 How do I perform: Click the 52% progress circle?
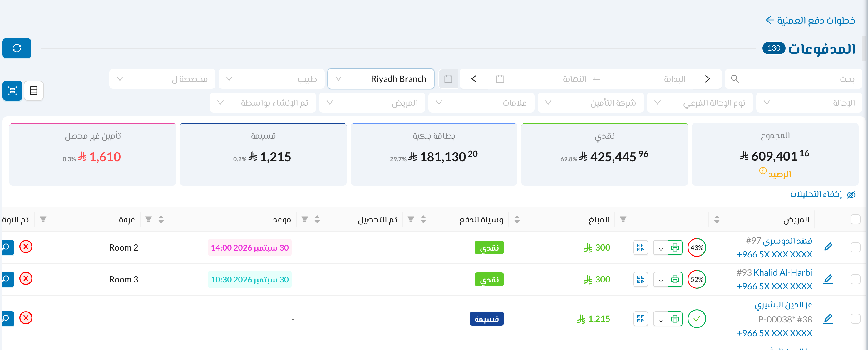pyautogui.click(x=697, y=279)
